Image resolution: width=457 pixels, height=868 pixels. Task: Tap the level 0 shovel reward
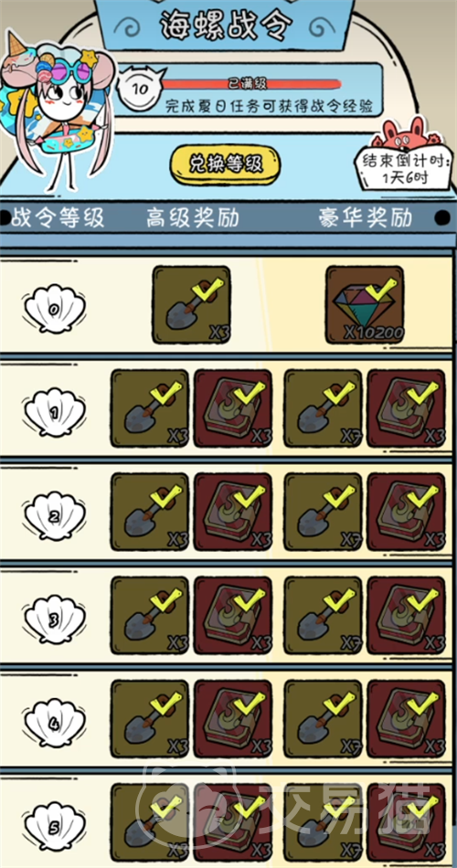point(192,304)
